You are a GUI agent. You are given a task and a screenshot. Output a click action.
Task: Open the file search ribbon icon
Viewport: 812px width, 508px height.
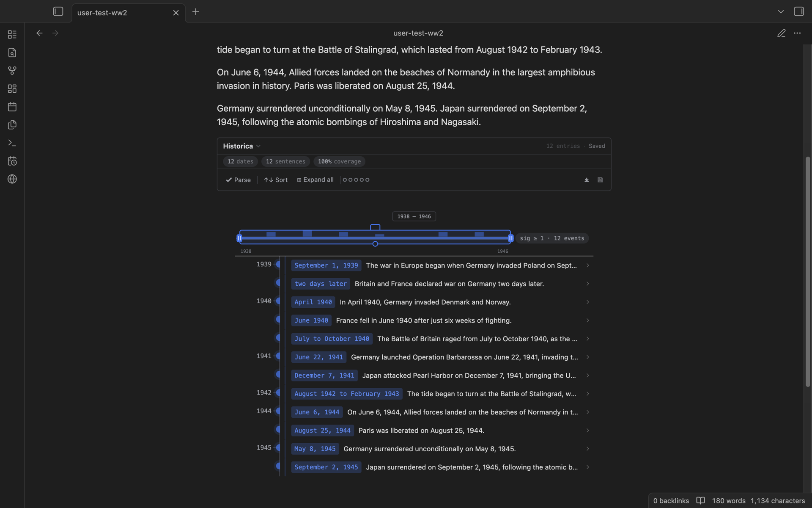[12, 52]
